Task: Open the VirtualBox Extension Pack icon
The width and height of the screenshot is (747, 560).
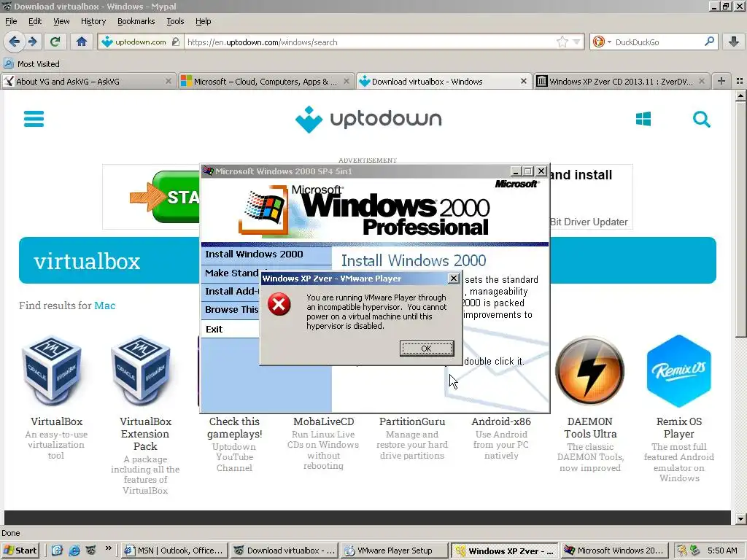Action: (x=141, y=370)
